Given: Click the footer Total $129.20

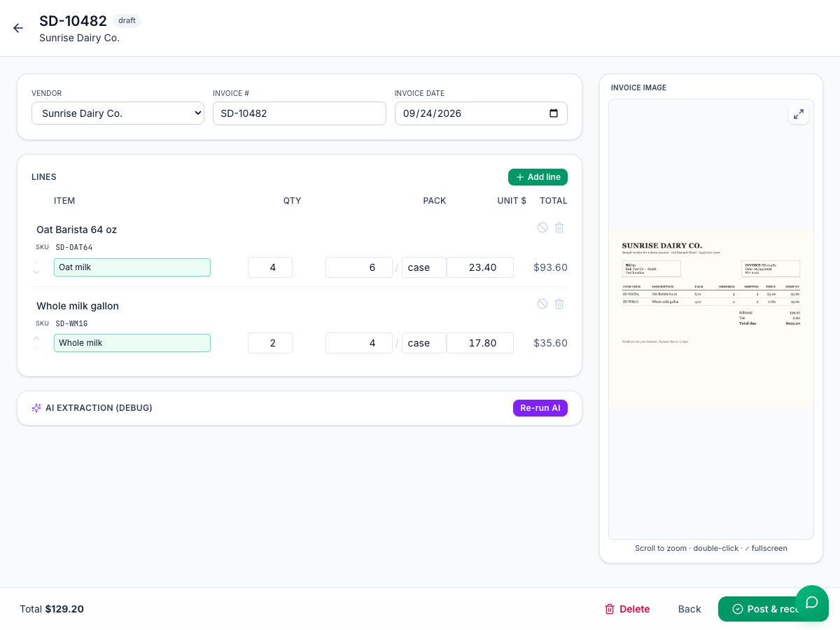Looking at the screenshot, I should pyautogui.click(x=52, y=609).
